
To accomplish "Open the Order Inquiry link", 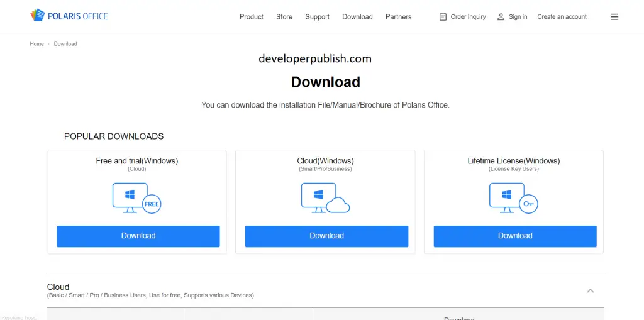I will point(468,17).
